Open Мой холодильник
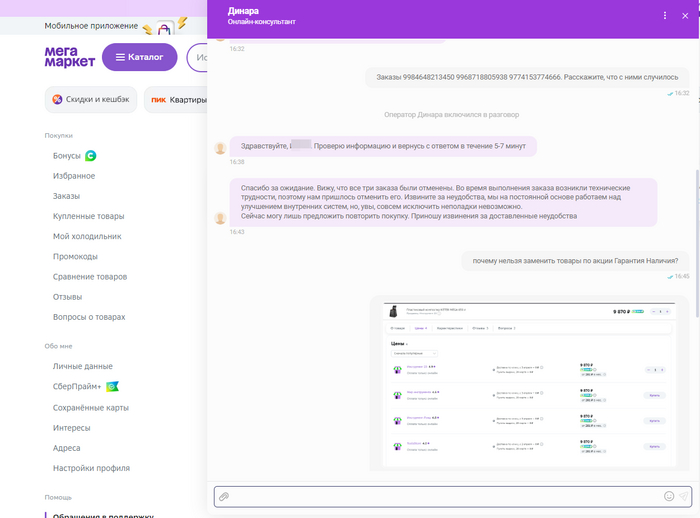The width and height of the screenshot is (700, 518). pos(87,236)
